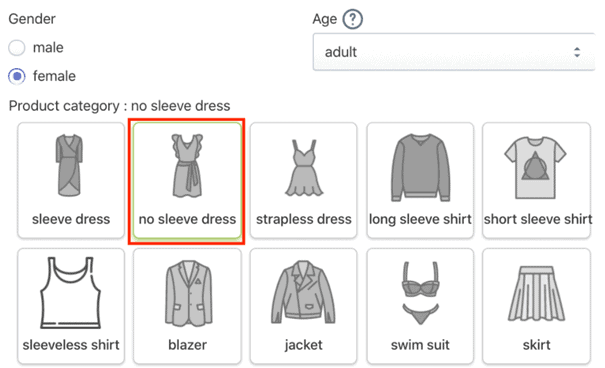Select the sleeveless shirt icon
The image size is (605, 368).
[x=71, y=293]
